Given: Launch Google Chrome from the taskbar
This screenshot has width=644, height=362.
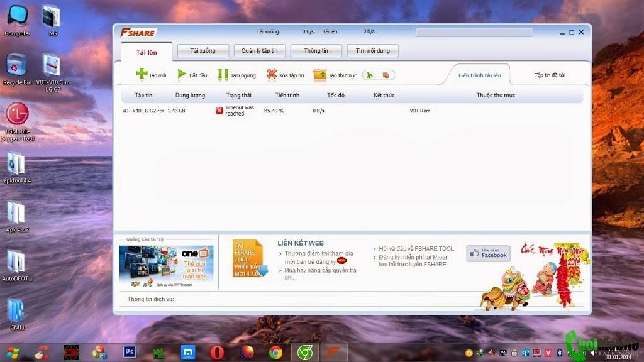Looking at the screenshot, I should coord(275,352).
